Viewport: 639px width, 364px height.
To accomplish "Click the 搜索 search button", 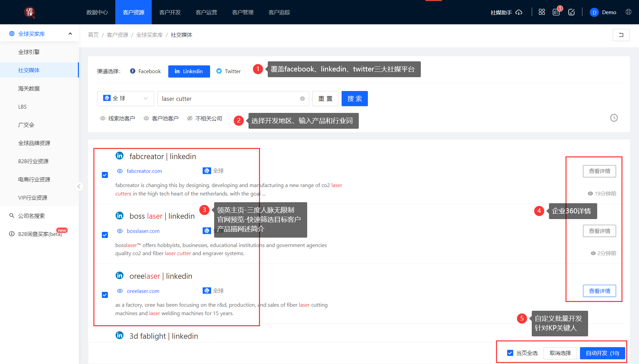I will coord(355,98).
